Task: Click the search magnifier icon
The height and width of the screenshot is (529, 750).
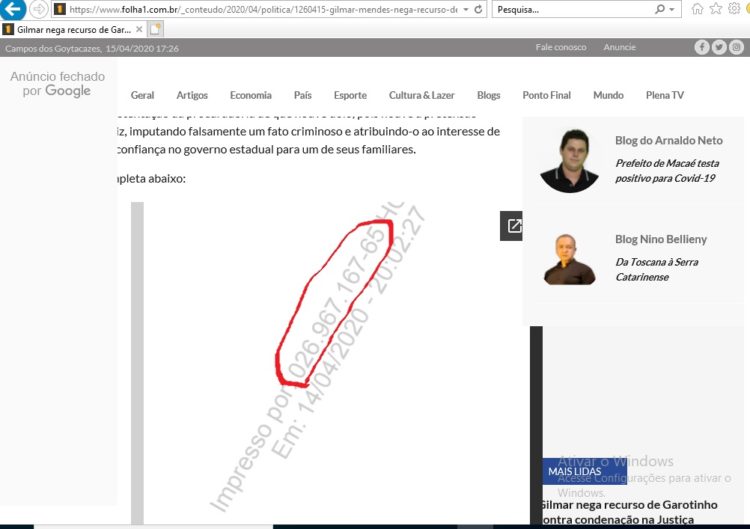Action: click(x=660, y=9)
